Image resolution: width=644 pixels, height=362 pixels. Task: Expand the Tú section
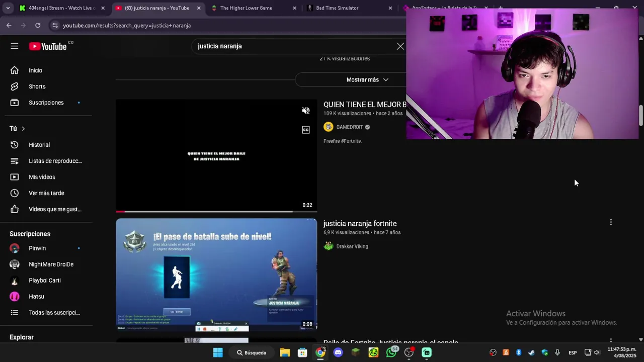point(17,129)
